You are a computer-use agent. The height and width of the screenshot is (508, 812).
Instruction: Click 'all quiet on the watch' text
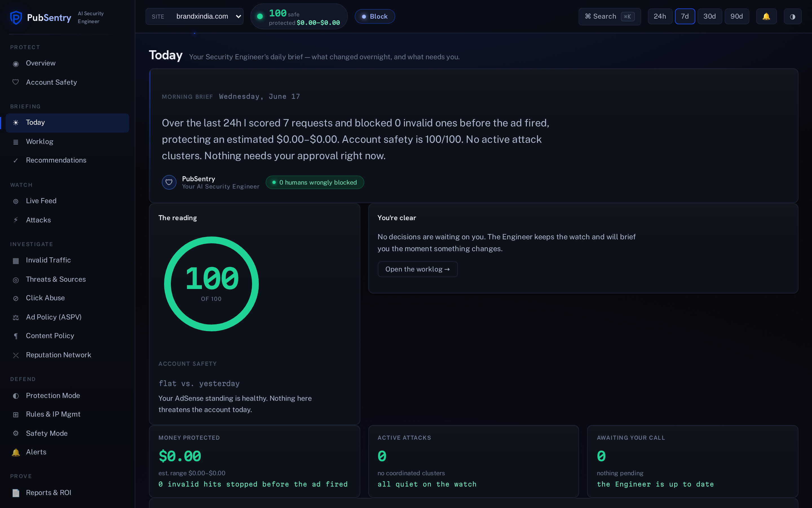pyautogui.click(x=427, y=484)
